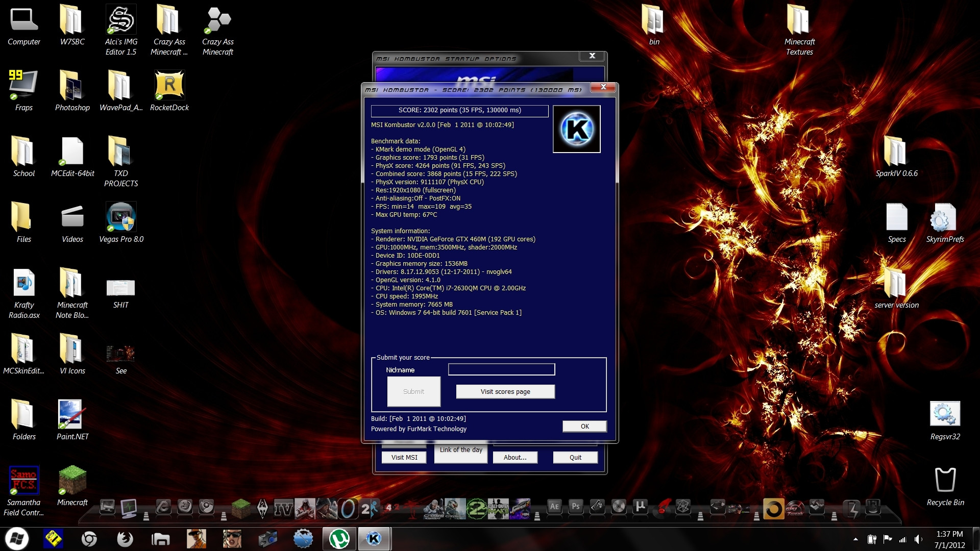Select the Vegas Pro 8.0 desktop icon
The width and height of the screenshot is (980, 551).
pyautogui.click(x=121, y=222)
